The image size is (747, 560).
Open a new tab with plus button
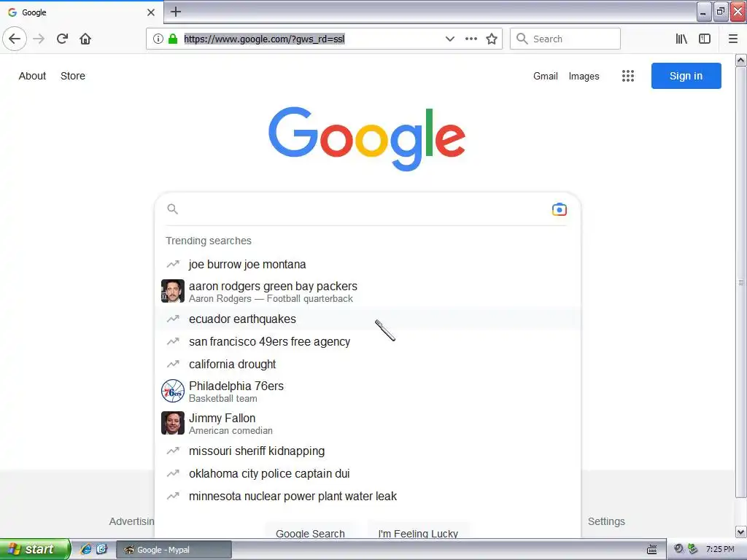pos(176,12)
